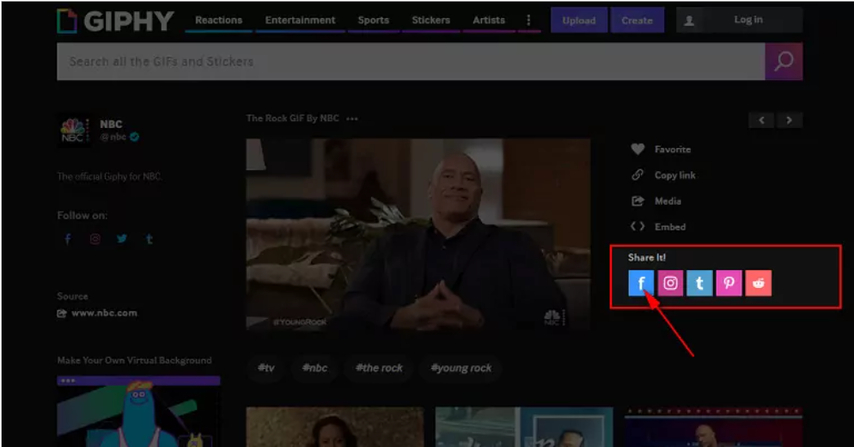Click the user avatar icon
The height and width of the screenshot is (447, 854).
pos(689,21)
